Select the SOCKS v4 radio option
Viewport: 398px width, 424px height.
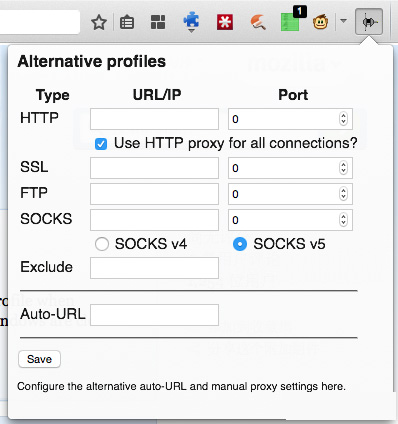point(102,244)
